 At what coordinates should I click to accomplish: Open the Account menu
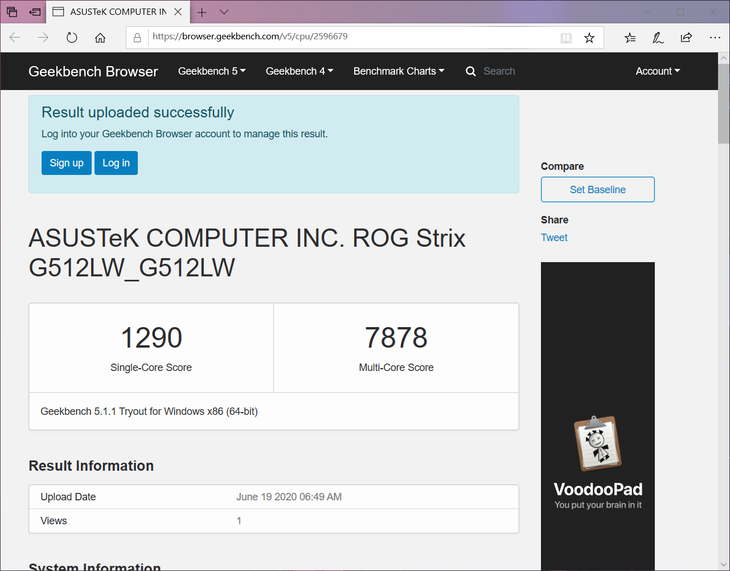coord(657,71)
